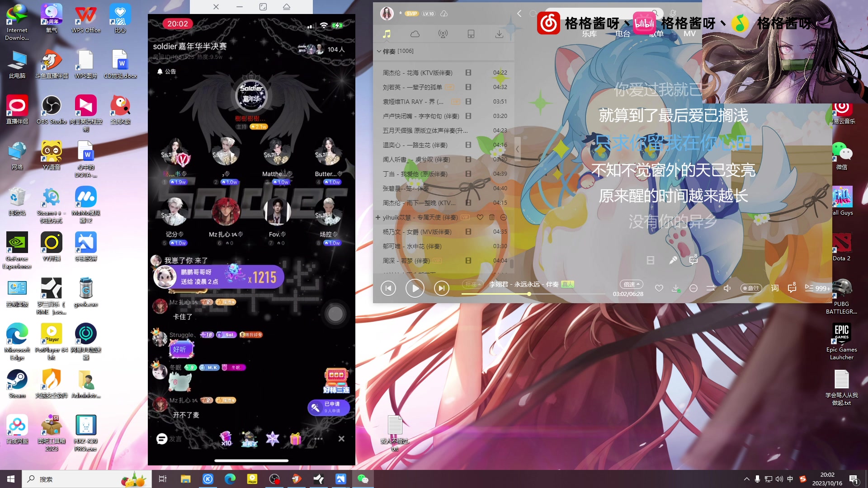Open the 倍速 playback speed dropdown

click(631, 284)
